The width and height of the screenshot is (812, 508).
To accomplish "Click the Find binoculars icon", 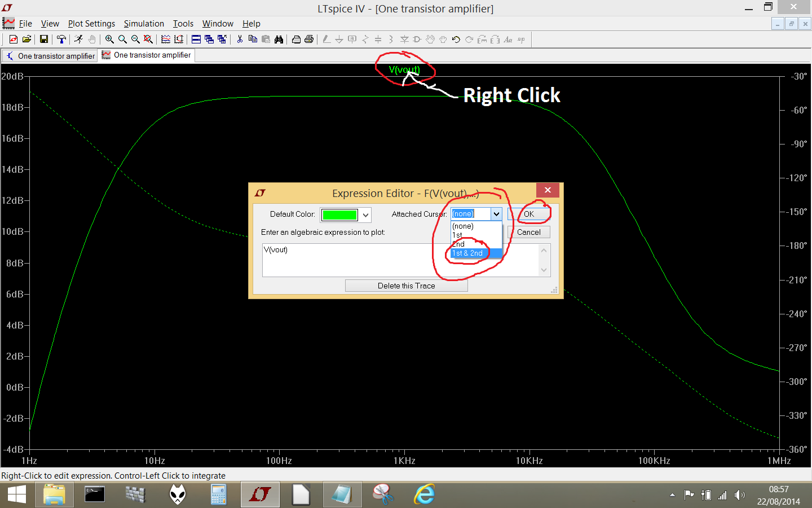I will 279,40.
